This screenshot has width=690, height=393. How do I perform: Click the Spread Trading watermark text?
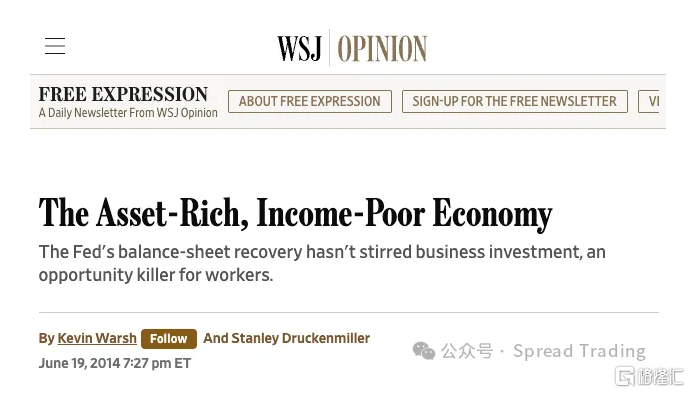580,351
